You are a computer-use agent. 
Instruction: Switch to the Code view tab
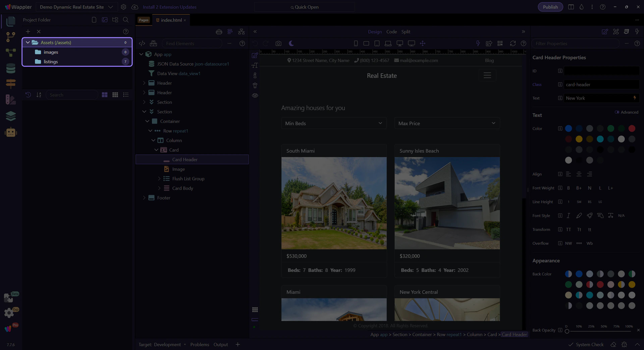pos(391,32)
